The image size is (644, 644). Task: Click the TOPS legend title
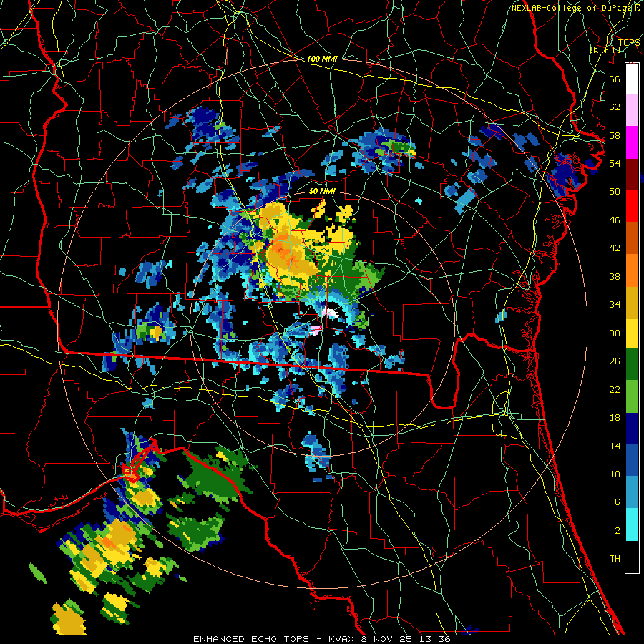pyautogui.click(x=629, y=43)
